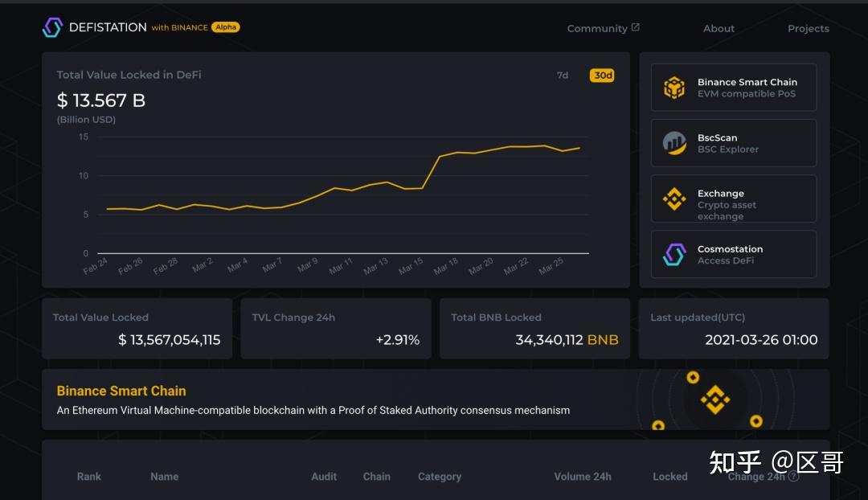Screen dimensions: 868x500
Task: Click the BscScan explorer icon
Action: point(674,143)
